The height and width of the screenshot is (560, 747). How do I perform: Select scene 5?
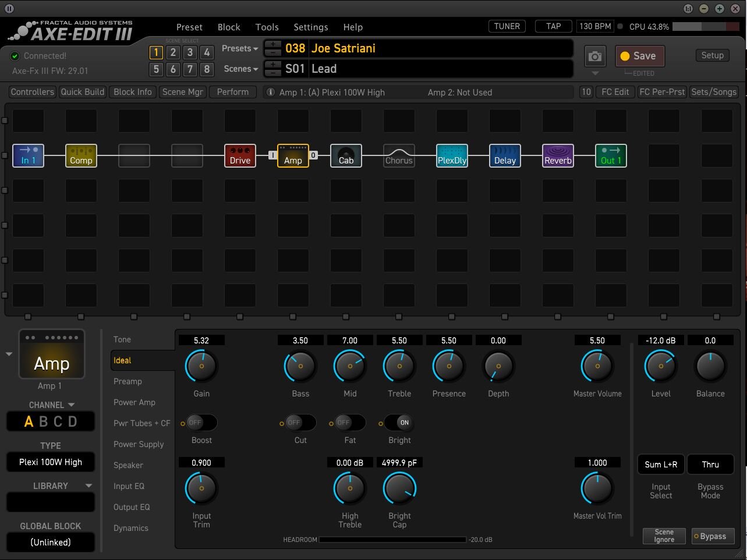(x=156, y=69)
